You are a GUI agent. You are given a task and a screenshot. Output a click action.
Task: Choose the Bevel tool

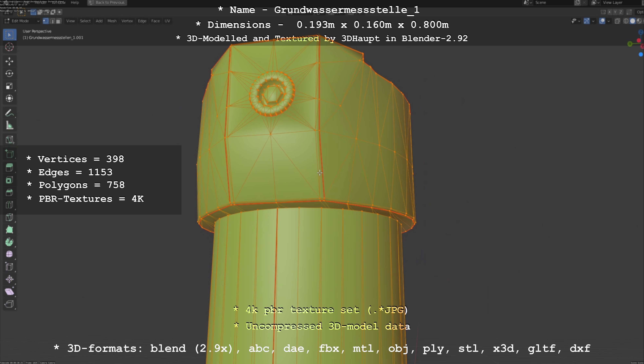point(9,192)
